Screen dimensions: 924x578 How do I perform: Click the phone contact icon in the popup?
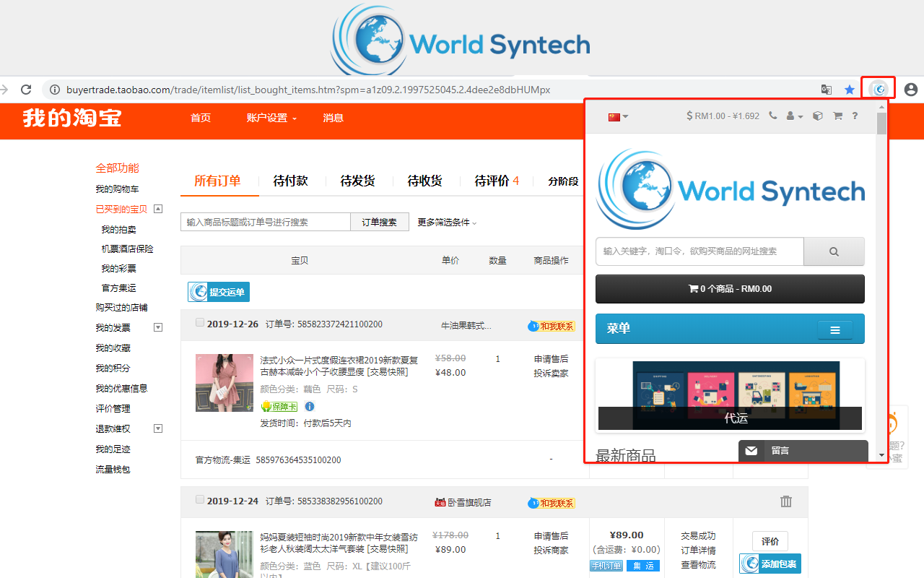pyautogui.click(x=772, y=116)
